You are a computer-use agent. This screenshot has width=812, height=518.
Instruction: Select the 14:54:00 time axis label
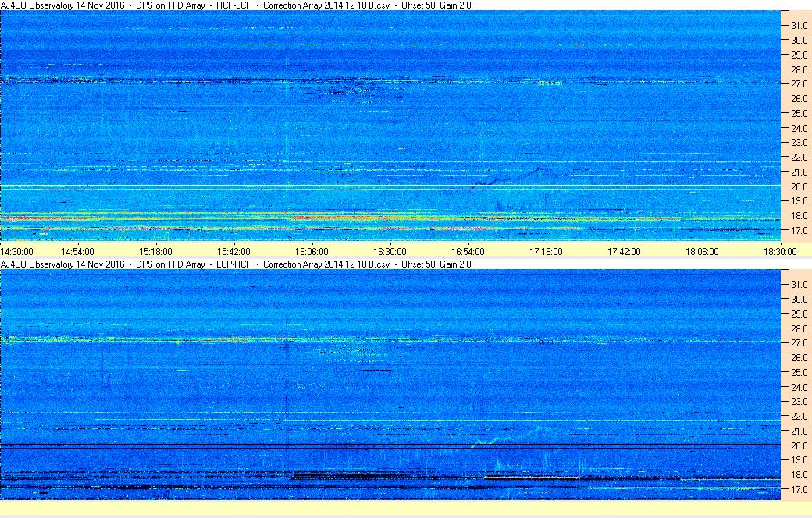tap(77, 251)
